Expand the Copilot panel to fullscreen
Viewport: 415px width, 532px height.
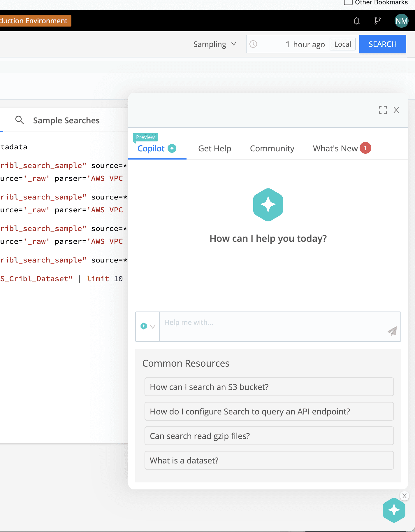pyautogui.click(x=383, y=110)
